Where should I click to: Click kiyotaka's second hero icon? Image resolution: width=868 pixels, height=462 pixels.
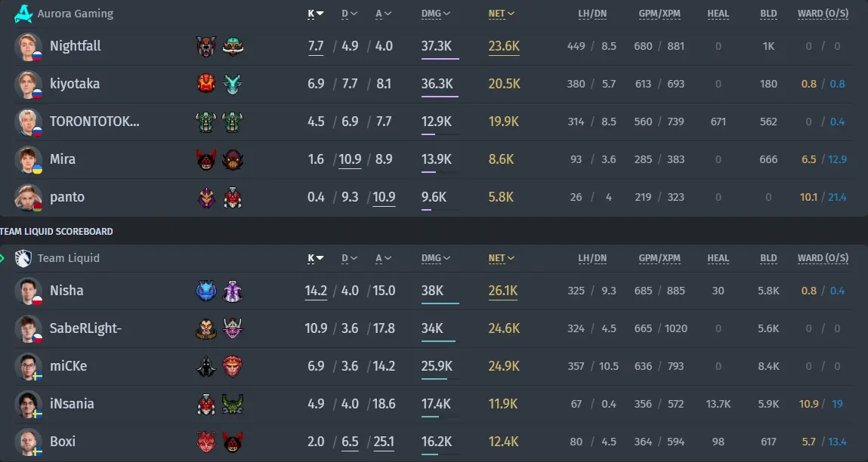[233, 84]
